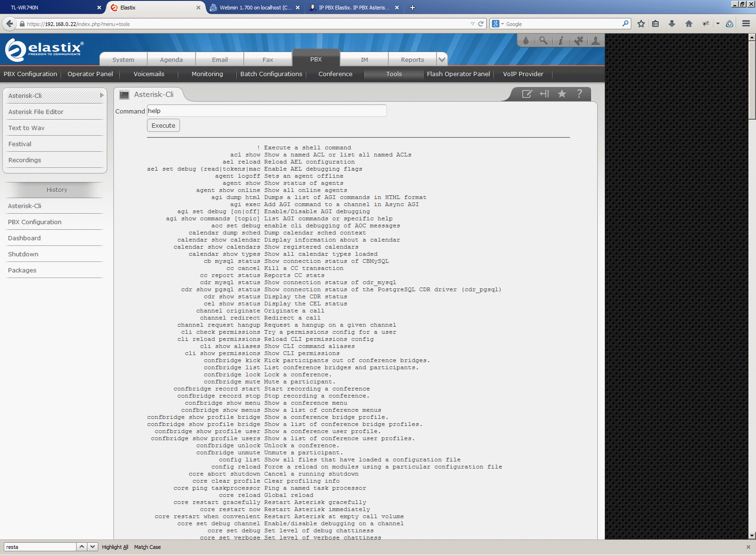Go back with the browser back arrow
The image size is (756, 556).
click(x=9, y=24)
